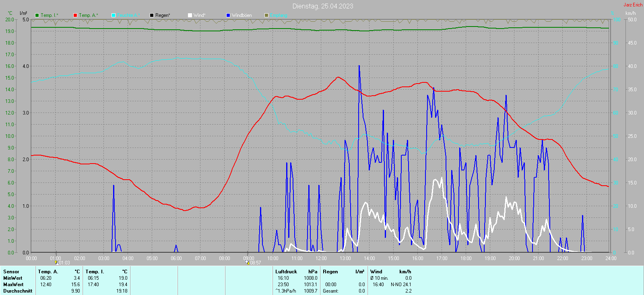The image size is (644, 295).
Task: Click the white Wind legend swatch
Action: 190,15
